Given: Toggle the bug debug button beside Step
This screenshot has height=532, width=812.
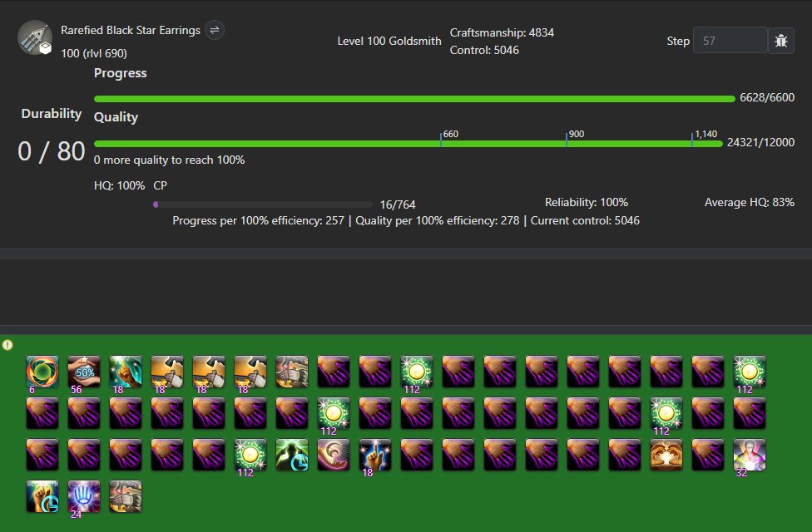Looking at the screenshot, I should click(x=781, y=41).
